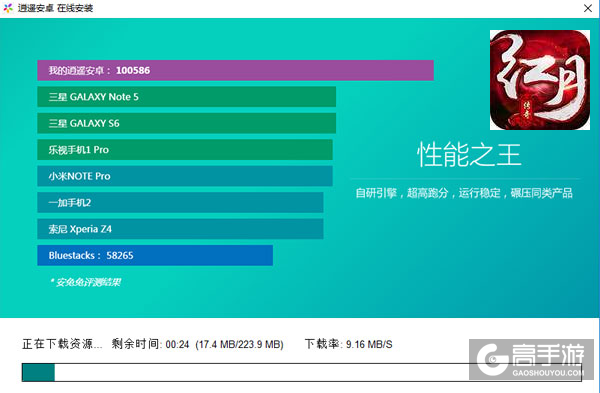Click the colorful installer logo in title bar
This screenshot has height=393, width=600.
[x=8, y=8]
